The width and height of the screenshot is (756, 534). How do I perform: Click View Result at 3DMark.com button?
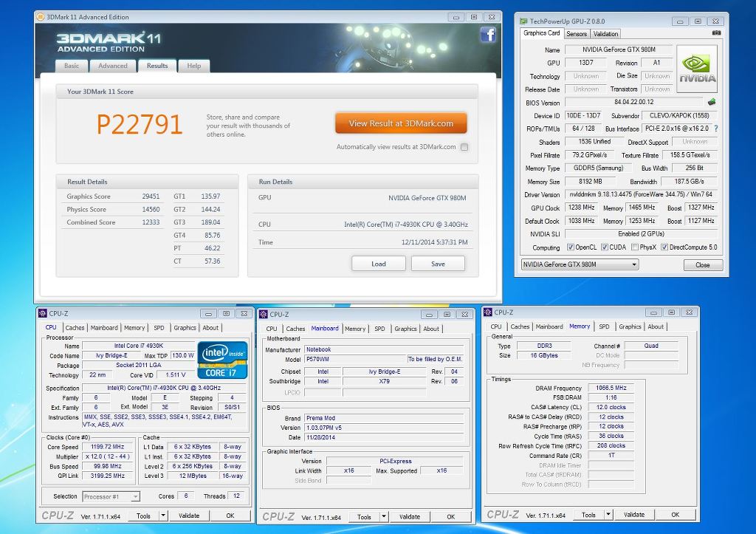(401, 123)
